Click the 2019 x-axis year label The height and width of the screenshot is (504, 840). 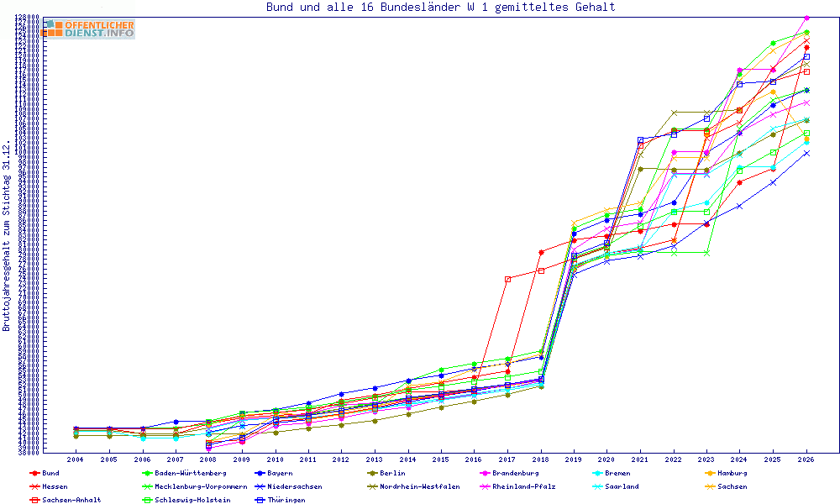(574, 459)
